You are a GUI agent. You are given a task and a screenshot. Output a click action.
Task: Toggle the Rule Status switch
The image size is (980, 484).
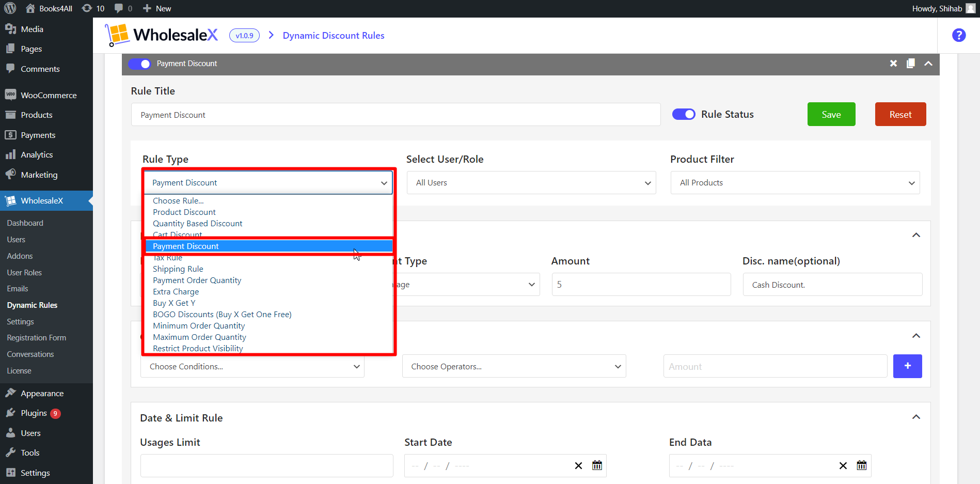(684, 114)
